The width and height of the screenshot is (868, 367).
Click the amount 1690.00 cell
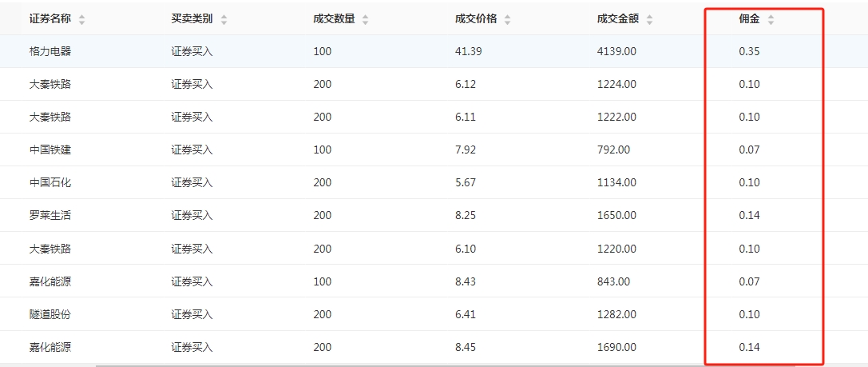[616, 348]
